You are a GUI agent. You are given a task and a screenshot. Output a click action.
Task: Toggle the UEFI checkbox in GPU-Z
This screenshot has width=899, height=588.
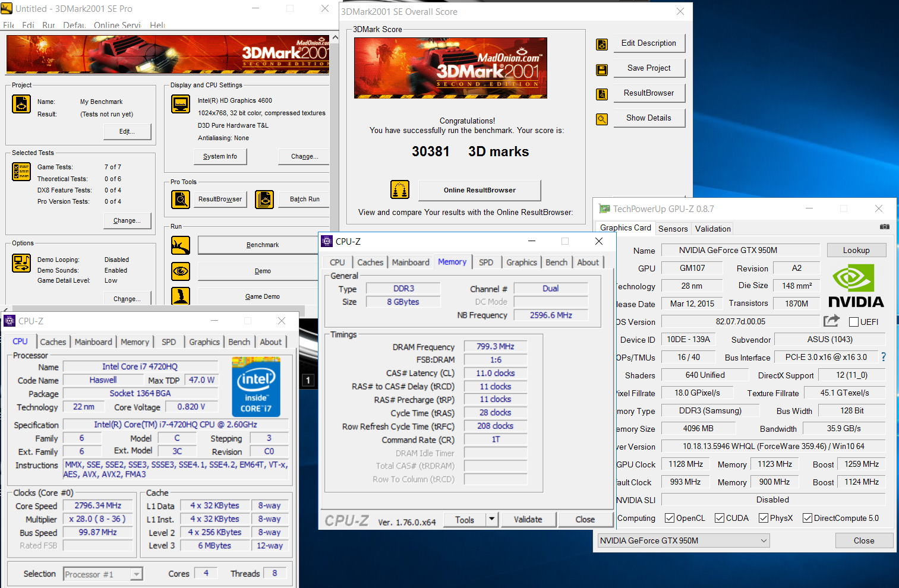[x=854, y=322]
